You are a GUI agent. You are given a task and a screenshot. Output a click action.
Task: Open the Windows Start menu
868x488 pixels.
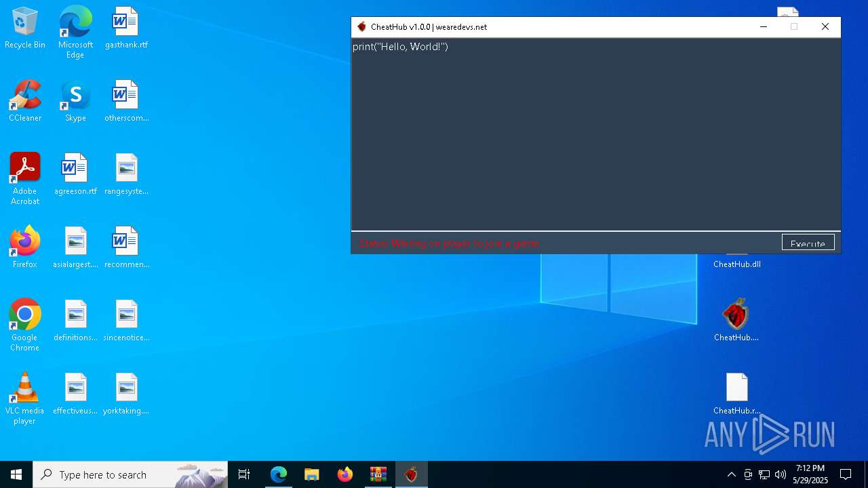pyautogui.click(x=16, y=474)
